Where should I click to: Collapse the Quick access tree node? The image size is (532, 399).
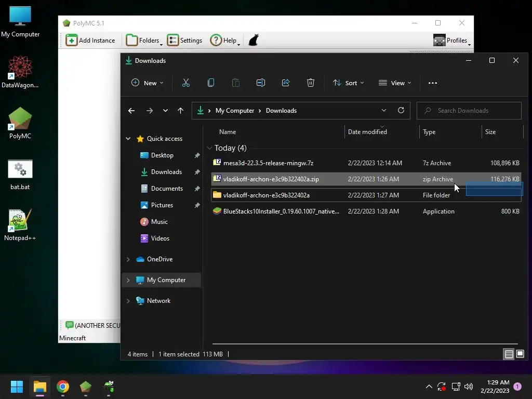click(x=128, y=138)
